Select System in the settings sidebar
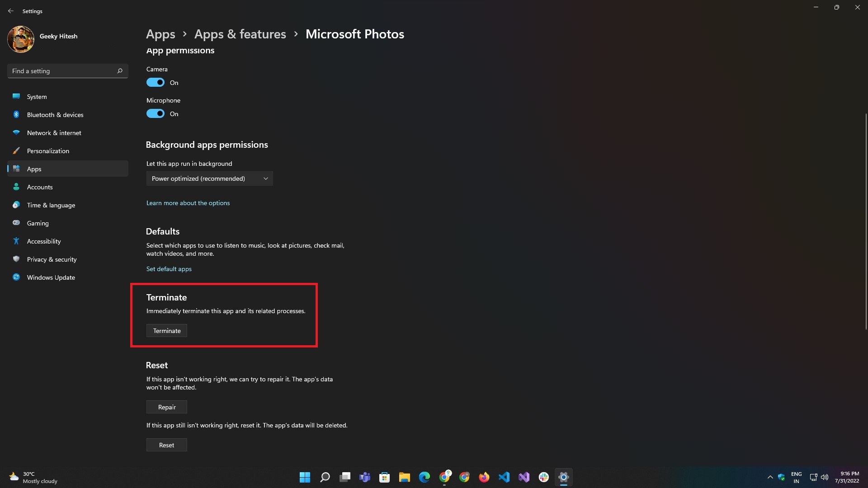This screenshot has height=488, width=868. click(x=36, y=96)
